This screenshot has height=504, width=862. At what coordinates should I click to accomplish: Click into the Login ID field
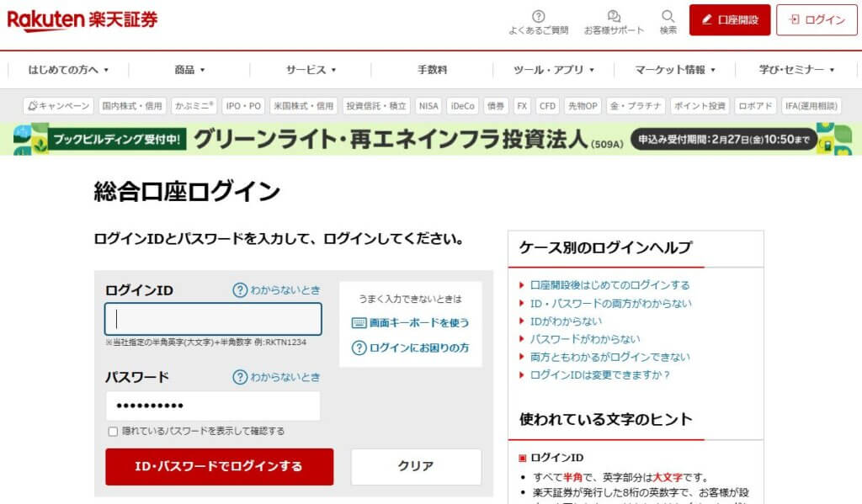213,319
